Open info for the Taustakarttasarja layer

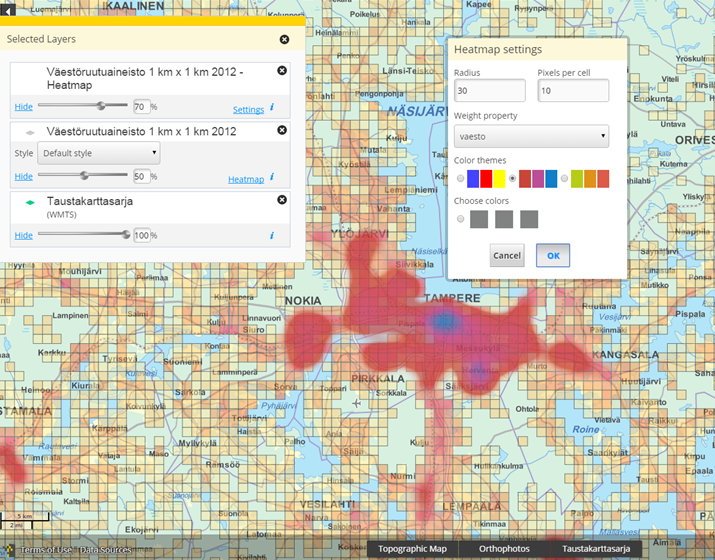(x=272, y=235)
